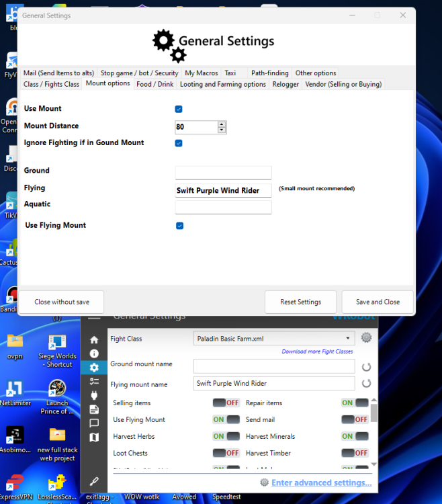
Task: Click Reset Settings button
Action: pos(301,302)
